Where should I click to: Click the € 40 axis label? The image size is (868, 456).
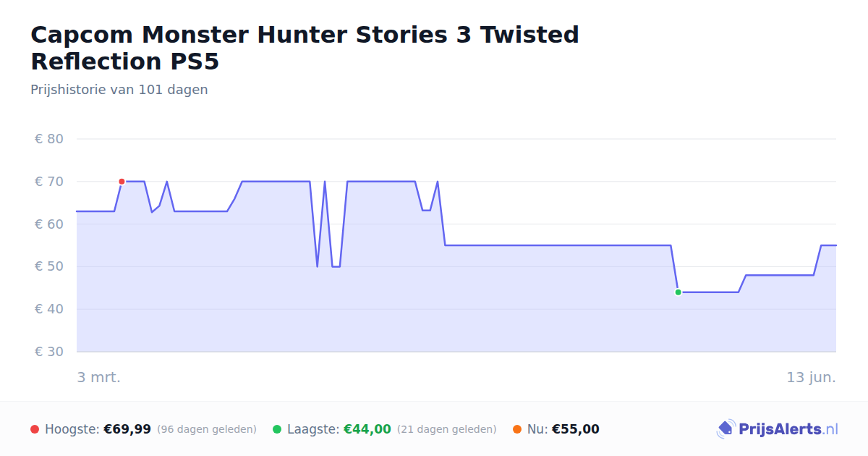click(49, 309)
